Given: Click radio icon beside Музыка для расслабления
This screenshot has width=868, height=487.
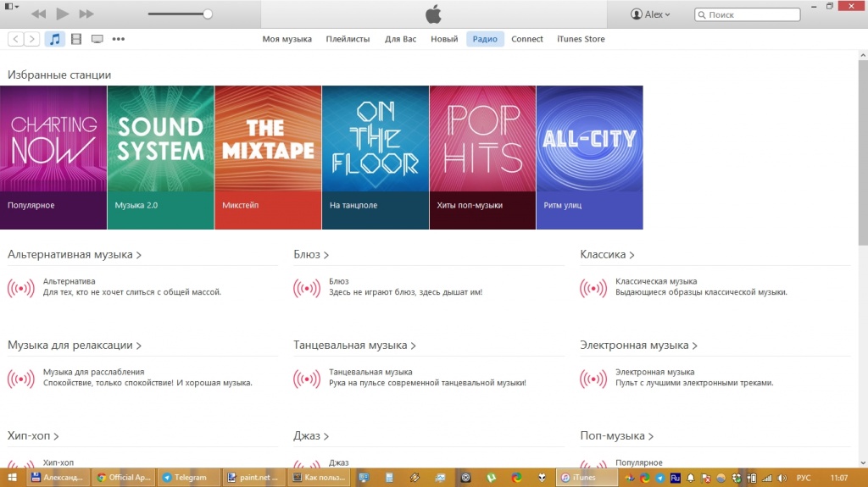Looking at the screenshot, I should click(21, 379).
